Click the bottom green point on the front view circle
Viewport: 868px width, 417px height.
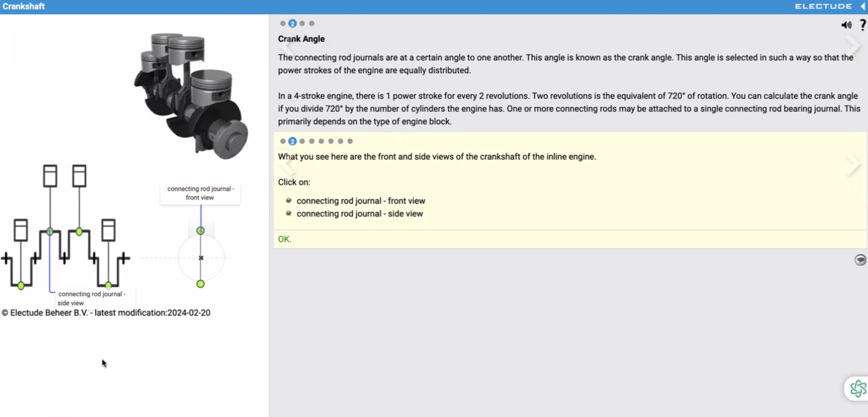point(200,284)
